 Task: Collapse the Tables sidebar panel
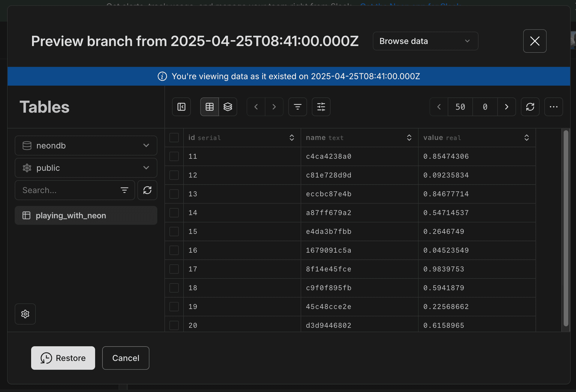point(181,106)
